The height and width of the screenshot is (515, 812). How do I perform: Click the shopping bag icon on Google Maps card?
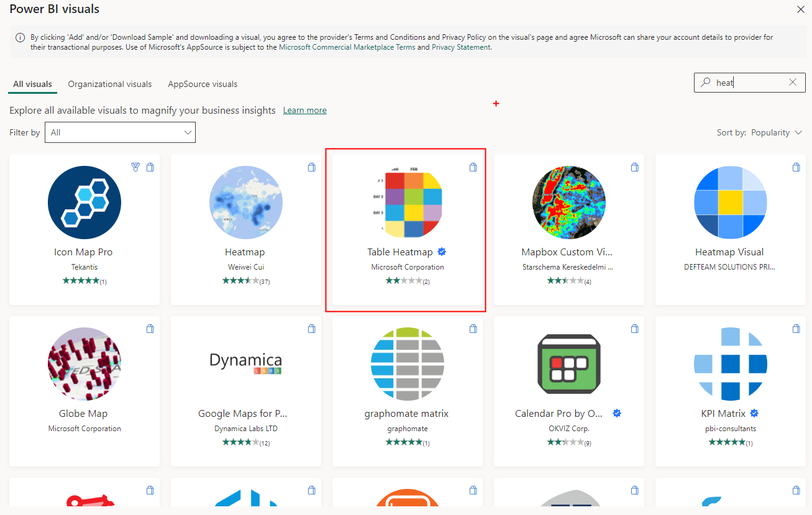tap(311, 328)
